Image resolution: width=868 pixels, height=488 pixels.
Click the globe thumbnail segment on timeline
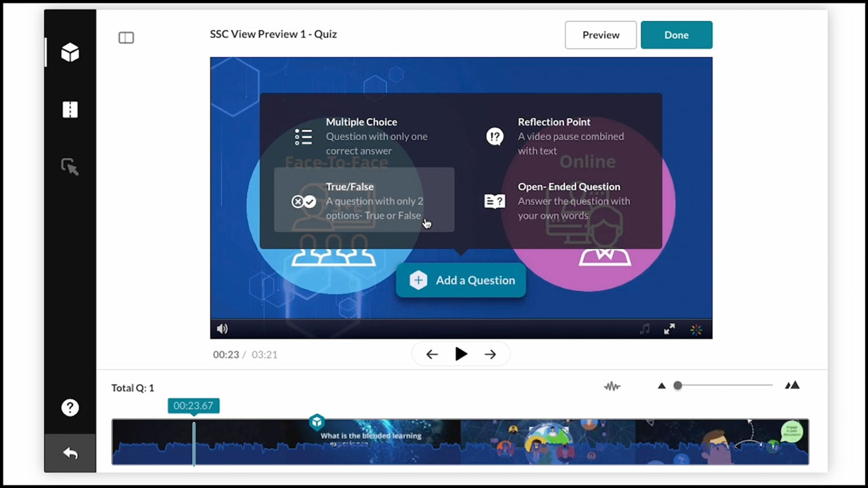pyautogui.click(x=548, y=442)
